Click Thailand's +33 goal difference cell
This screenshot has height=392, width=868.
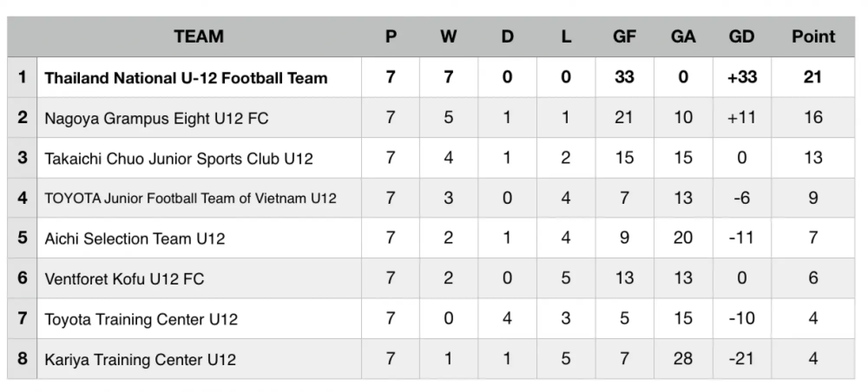point(742,77)
